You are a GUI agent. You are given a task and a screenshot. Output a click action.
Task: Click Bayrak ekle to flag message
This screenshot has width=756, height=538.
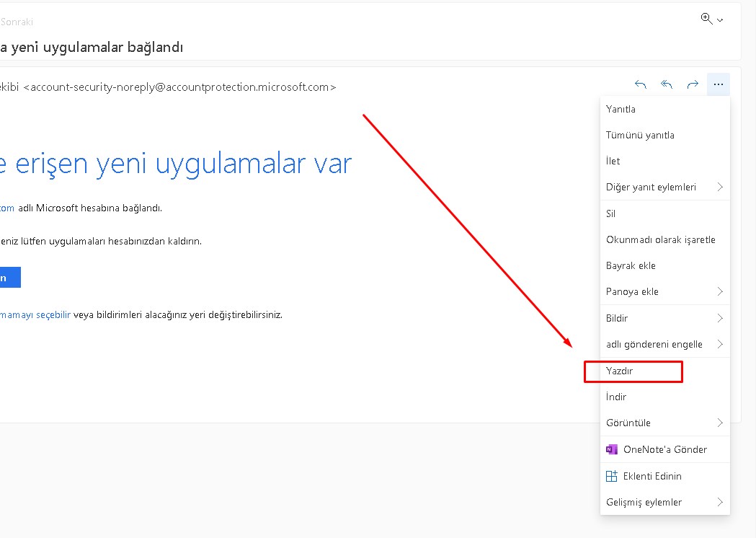point(631,265)
